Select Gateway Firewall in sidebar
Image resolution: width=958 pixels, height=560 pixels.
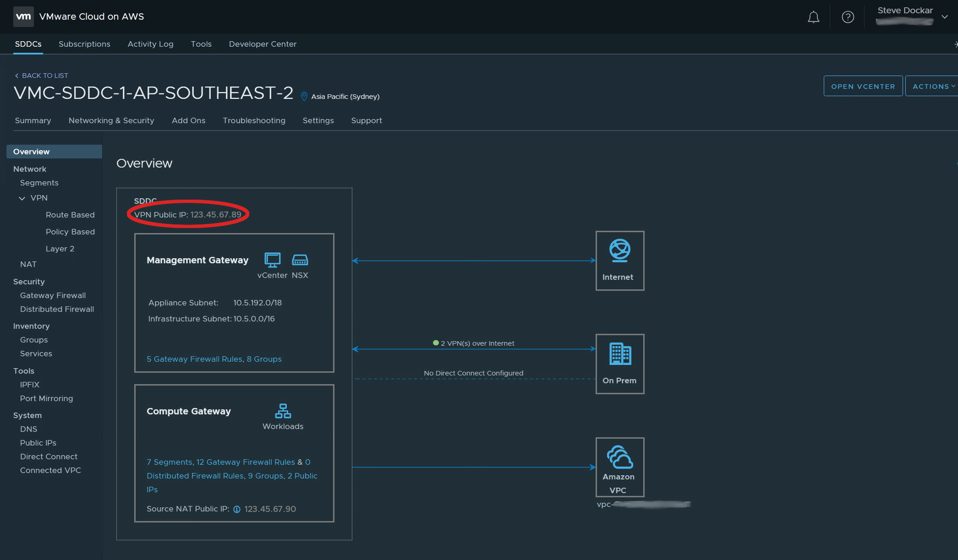[53, 295]
